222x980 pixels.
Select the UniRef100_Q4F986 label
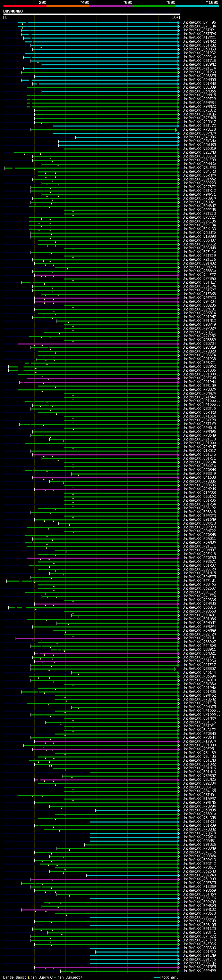[199, 137]
